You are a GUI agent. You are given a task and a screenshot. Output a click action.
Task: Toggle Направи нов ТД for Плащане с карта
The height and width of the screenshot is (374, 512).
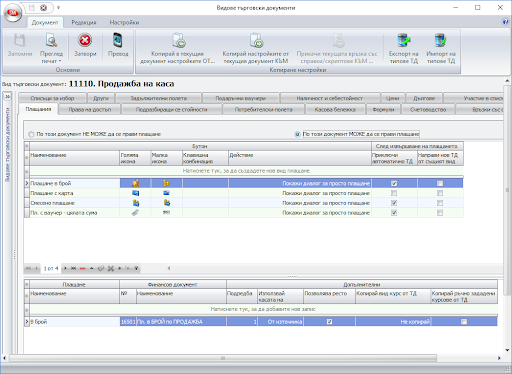coord(440,193)
